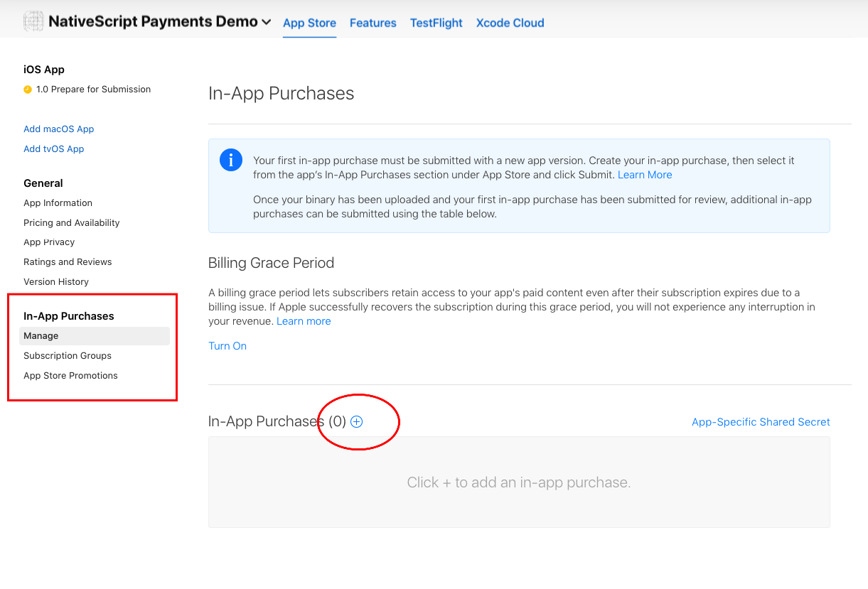The image size is (868, 589).
Task: Open Subscription Groups in sidebar
Action: click(68, 356)
